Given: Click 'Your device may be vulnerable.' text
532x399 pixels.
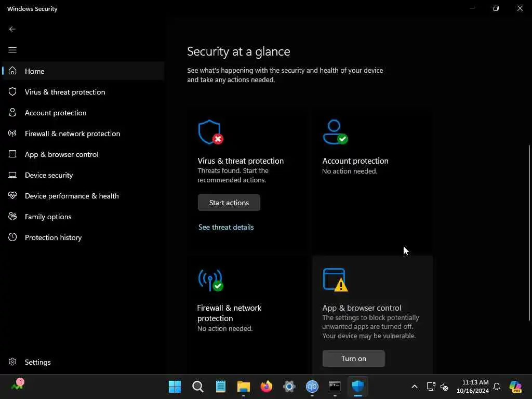Looking at the screenshot, I should click(369, 336).
